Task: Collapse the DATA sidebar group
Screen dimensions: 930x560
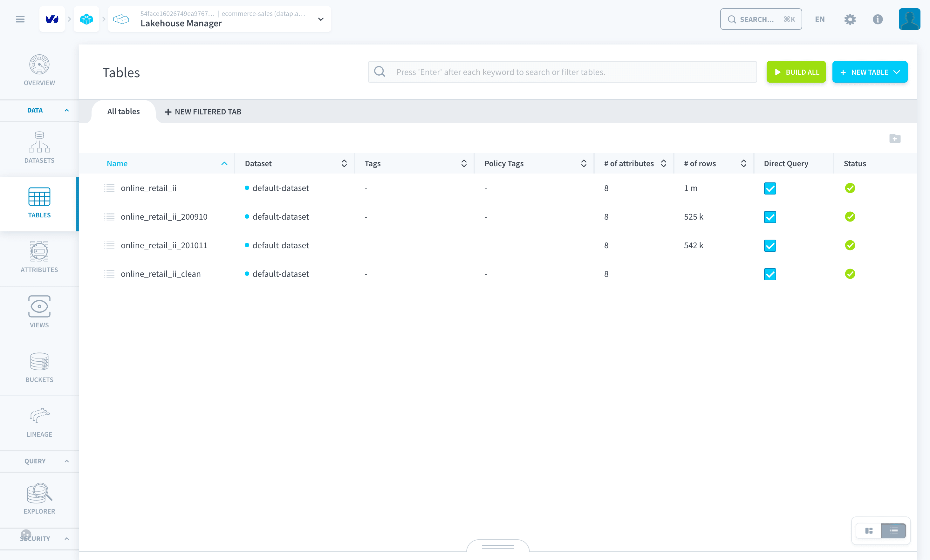Action: point(66,110)
